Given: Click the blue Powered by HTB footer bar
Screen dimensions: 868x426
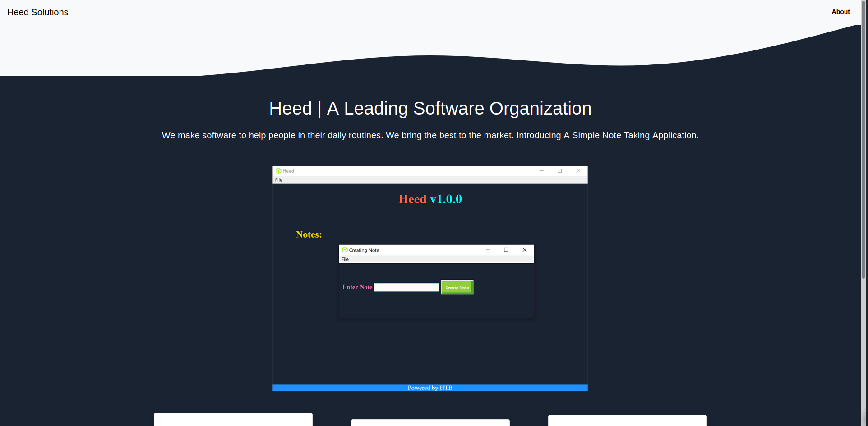Looking at the screenshot, I should coord(429,388).
